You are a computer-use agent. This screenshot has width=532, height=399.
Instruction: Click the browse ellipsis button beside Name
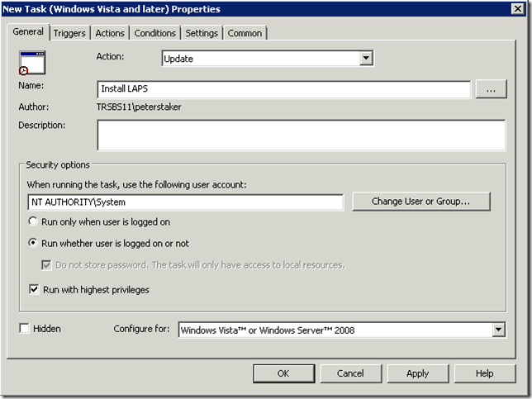coord(491,89)
